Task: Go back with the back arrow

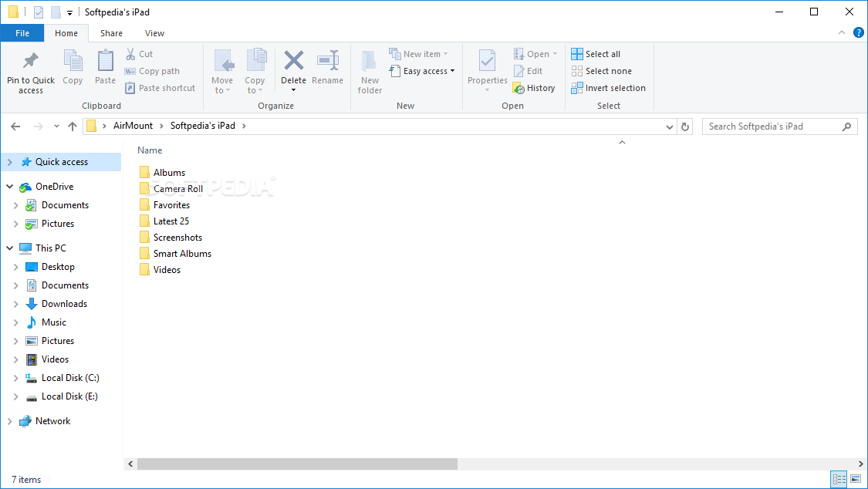Action: pyautogui.click(x=15, y=126)
